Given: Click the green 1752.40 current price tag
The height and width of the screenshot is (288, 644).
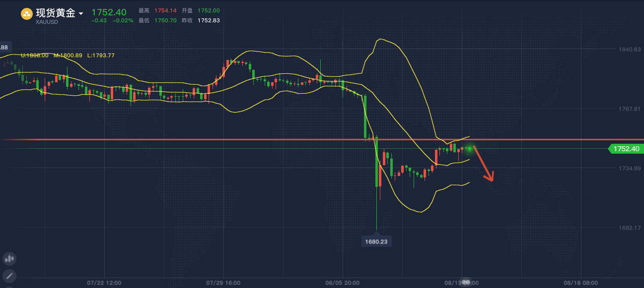Looking at the screenshot, I should 626,149.
